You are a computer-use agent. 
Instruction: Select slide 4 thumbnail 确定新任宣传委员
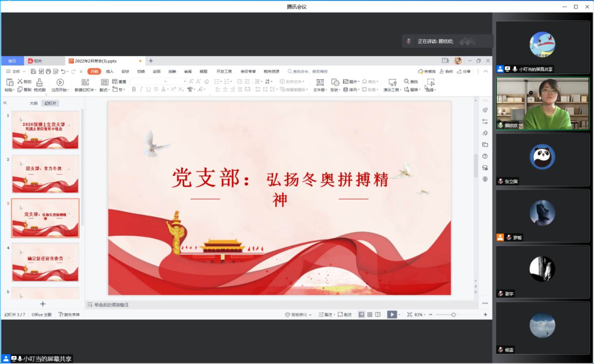point(45,262)
